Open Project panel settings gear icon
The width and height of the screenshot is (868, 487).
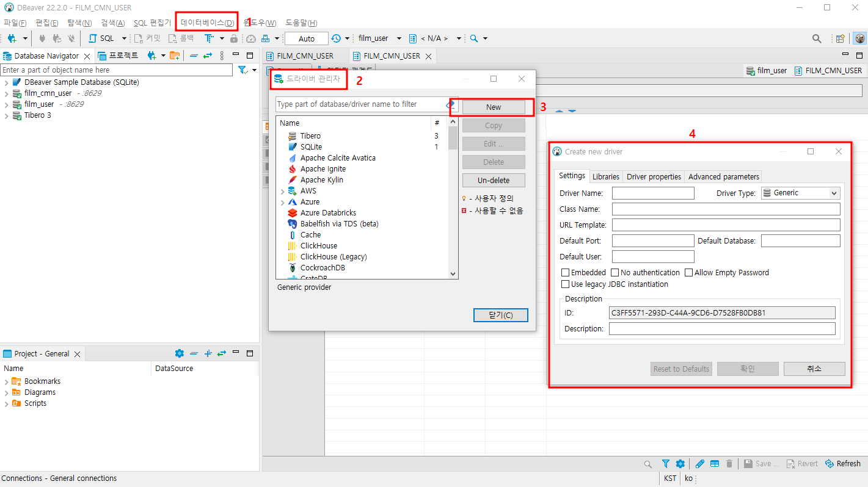(179, 353)
